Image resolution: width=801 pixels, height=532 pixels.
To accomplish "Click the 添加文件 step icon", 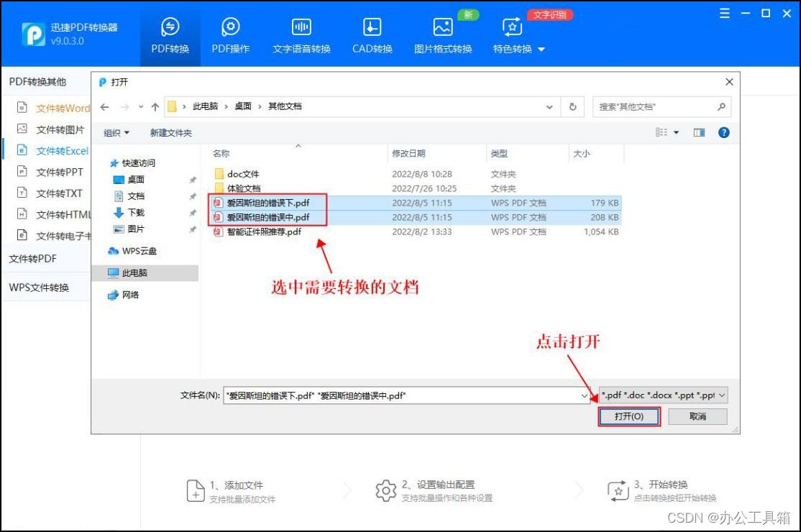I will point(196,490).
